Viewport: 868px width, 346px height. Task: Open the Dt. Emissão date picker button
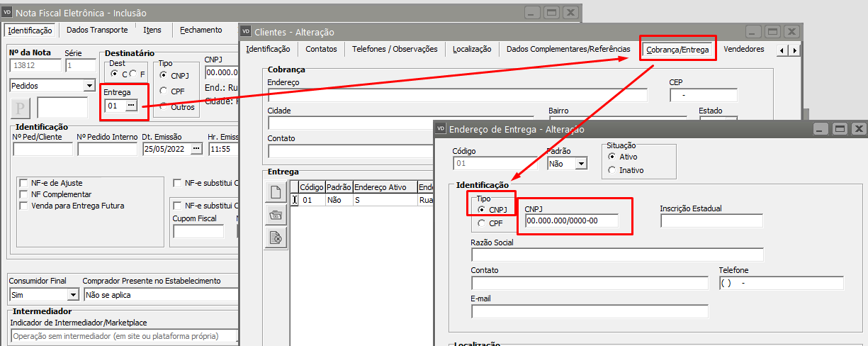[196, 149]
